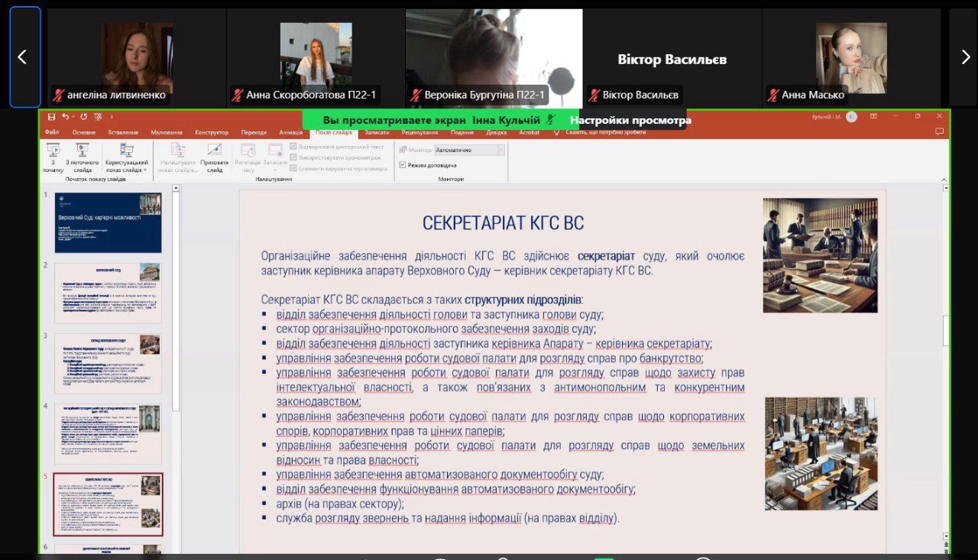The height and width of the screenshot is (560, 978).
Task: Click muted mic icon of Вероніка Бургутіна
Action: (x=416, y=95)
